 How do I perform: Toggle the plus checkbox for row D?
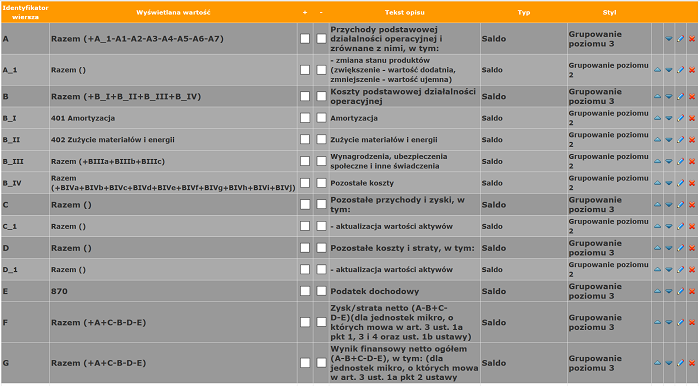click(x=305, y=248)
